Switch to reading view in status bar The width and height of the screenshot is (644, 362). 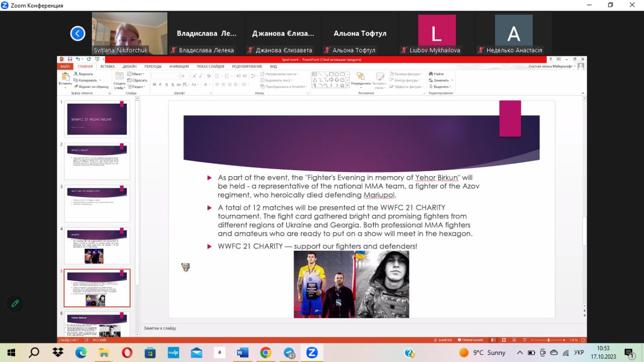[514, 340]
